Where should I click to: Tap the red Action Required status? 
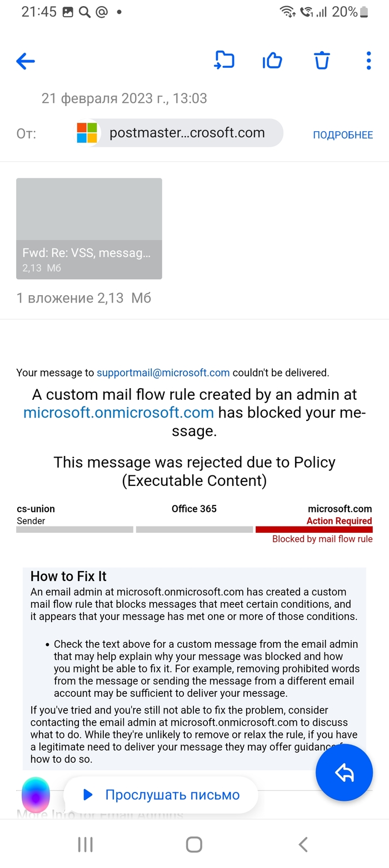click(x=339, y=521)
